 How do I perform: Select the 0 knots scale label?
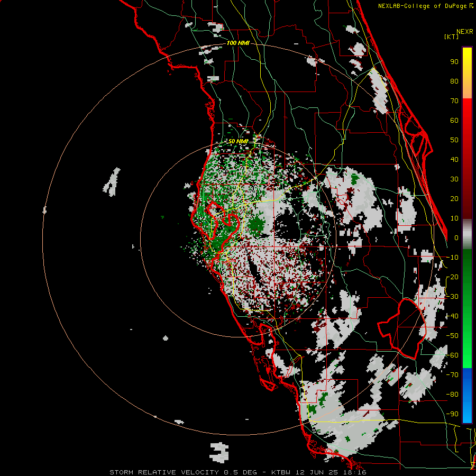click(456, 237)
